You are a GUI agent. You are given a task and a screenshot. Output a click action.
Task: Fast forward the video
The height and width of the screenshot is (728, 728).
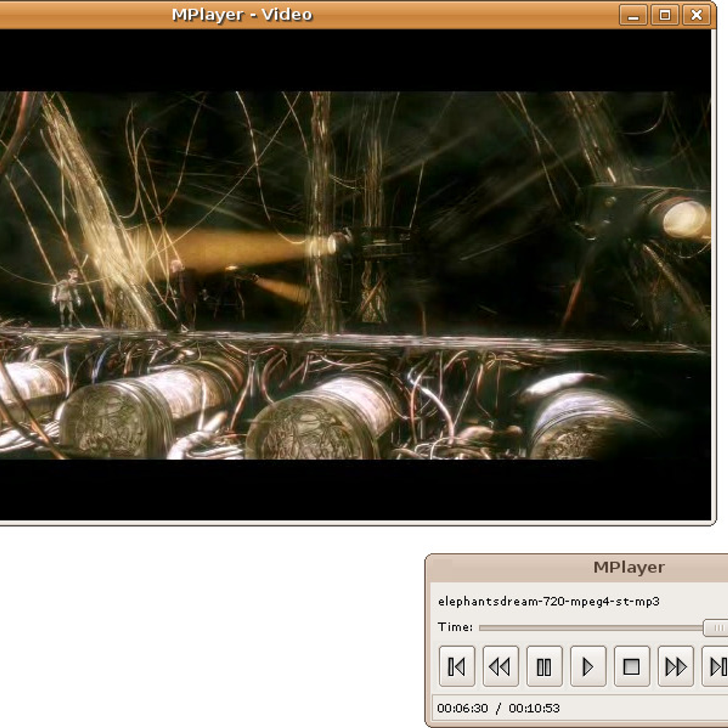[676, 667]
